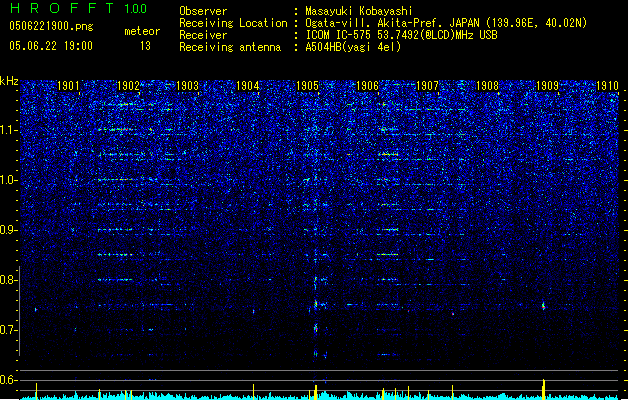Click the 1906 time marker

click(x=367, y=85)
